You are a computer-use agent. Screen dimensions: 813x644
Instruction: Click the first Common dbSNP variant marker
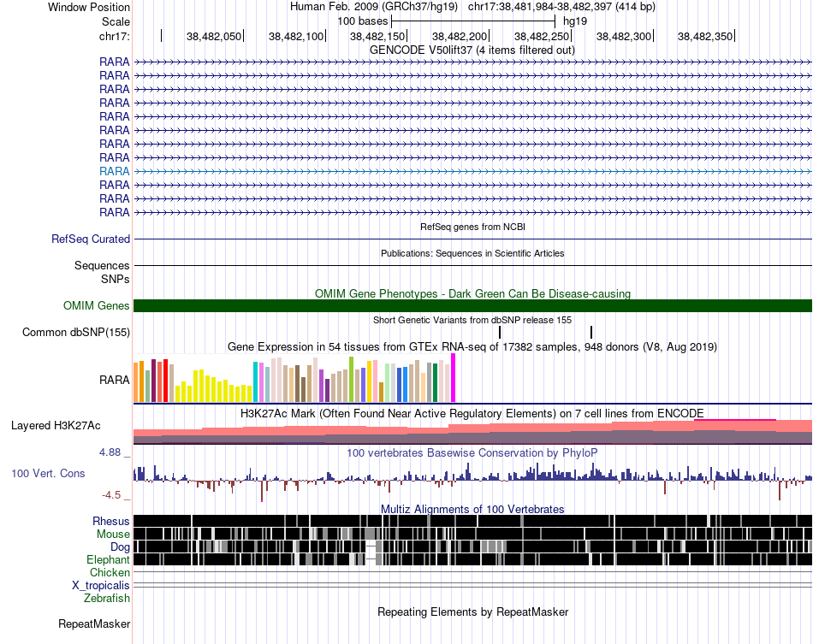coord(500,332)
